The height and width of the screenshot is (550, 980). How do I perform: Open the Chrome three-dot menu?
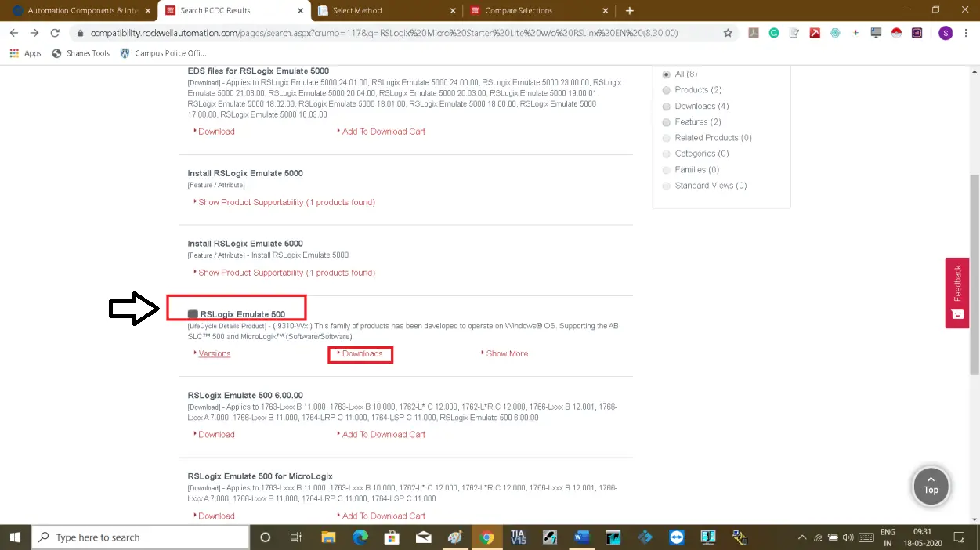967,33
